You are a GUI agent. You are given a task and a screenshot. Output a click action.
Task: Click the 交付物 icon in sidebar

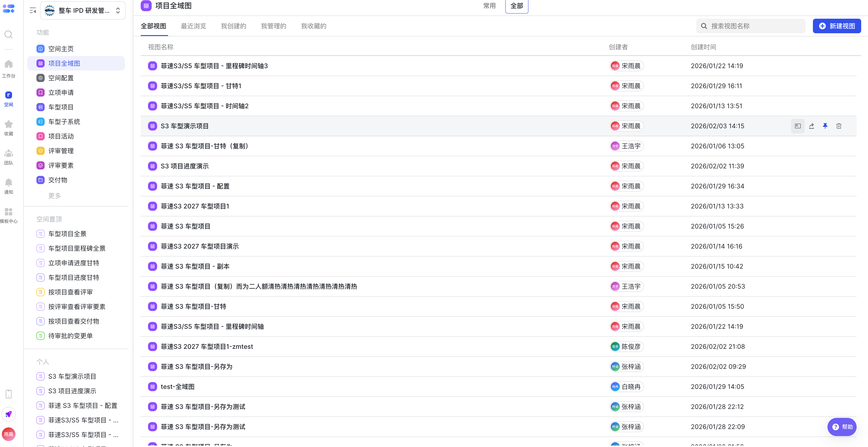(41, 180)
